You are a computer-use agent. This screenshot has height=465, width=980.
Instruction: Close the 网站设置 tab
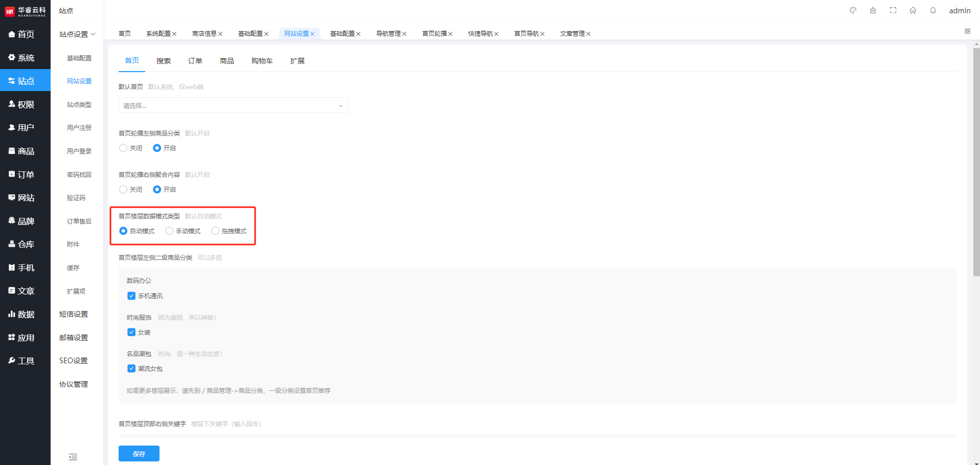coord(312,34)
